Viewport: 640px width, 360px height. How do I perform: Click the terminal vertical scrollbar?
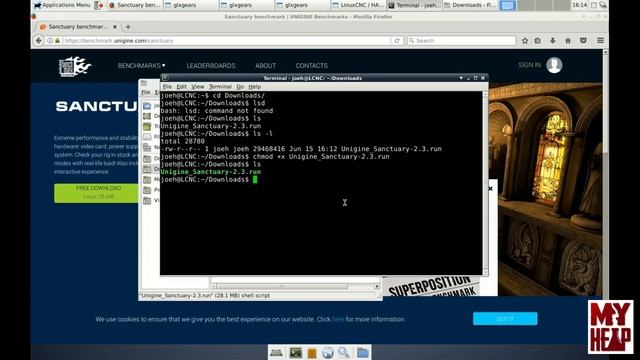pyautogui.click(x=485, y=183)
